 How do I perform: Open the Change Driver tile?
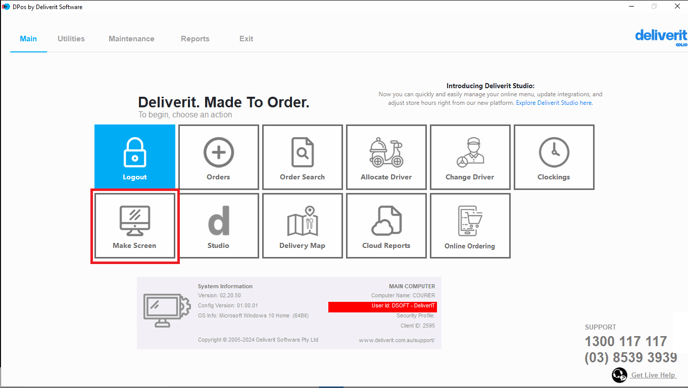click(x=470, y=157)
